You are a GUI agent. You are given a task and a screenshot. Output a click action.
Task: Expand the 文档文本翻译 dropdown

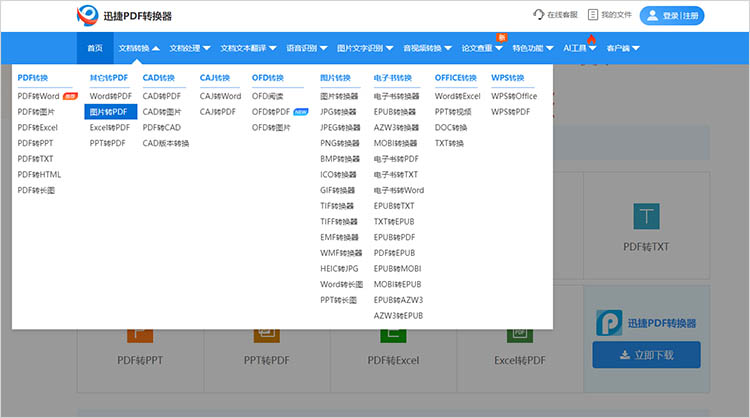(x=248, y=48)
